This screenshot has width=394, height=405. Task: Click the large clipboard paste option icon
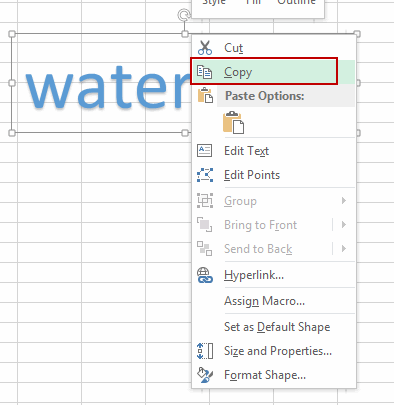point(233,123)
